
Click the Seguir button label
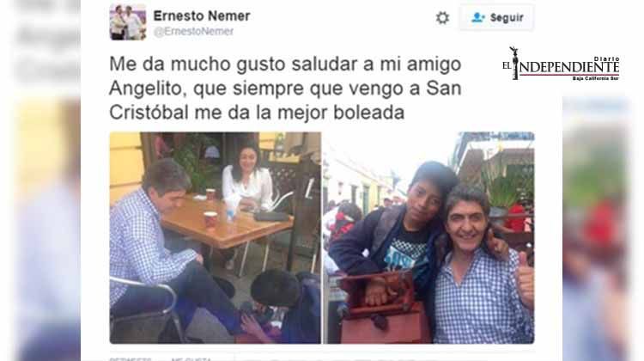point(507,18)
